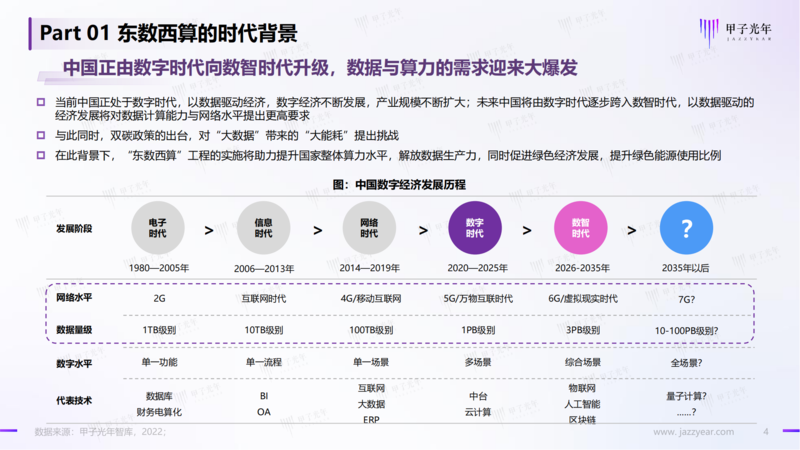Image resolution: width=800 pixels, height=450 pixels.
Task: Click the chevron between 电子时代 and 信息时代
Action: [209, 230]
